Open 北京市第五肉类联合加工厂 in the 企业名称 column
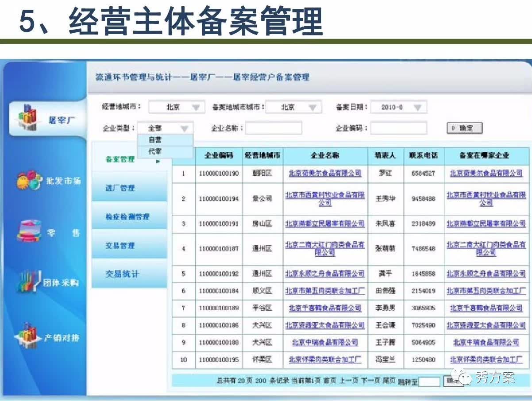The image size is (532, 401). coord(325,291)
